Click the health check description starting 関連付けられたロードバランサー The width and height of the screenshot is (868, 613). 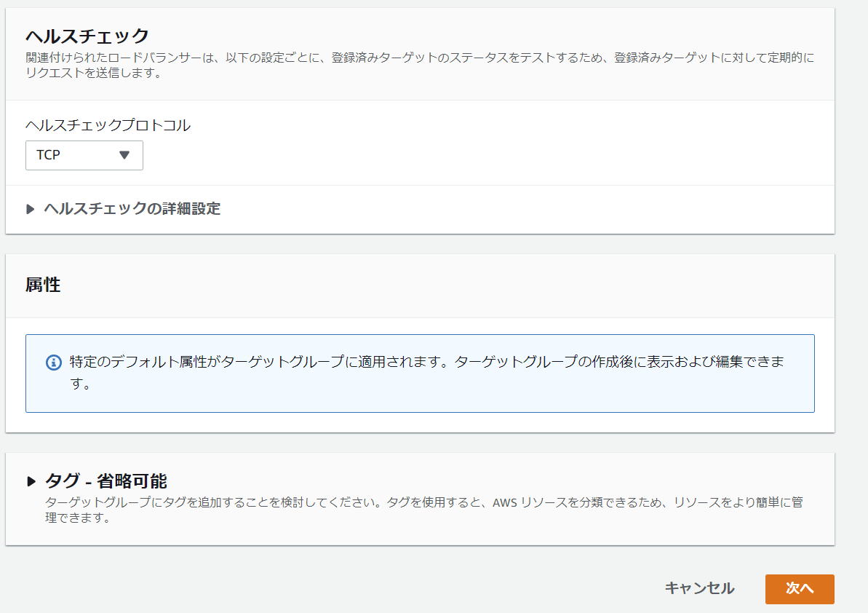pyautogui.click(x=420, y=65)
